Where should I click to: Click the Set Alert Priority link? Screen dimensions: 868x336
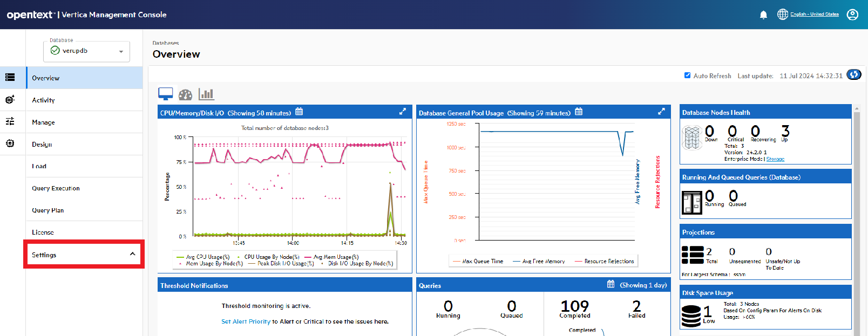(246, 321)
